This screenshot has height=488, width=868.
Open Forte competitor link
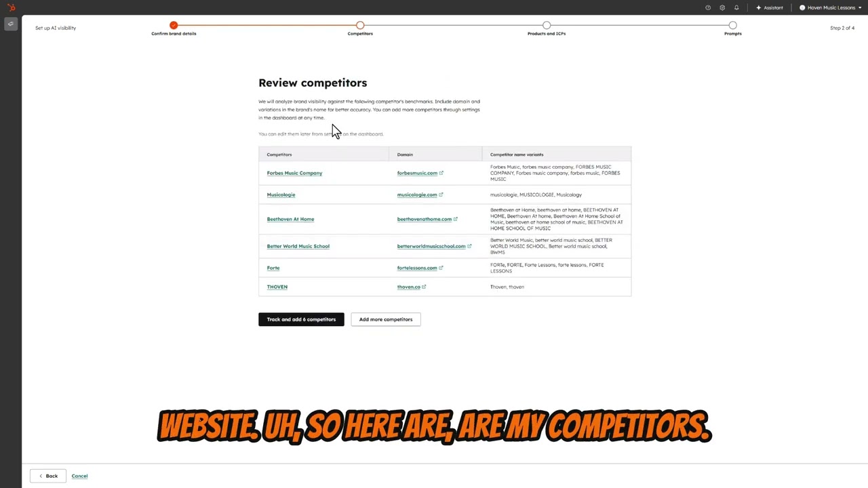click(273, 268)
